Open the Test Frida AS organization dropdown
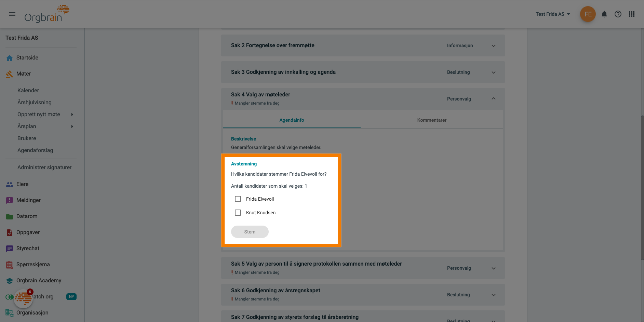 [553, 14]
